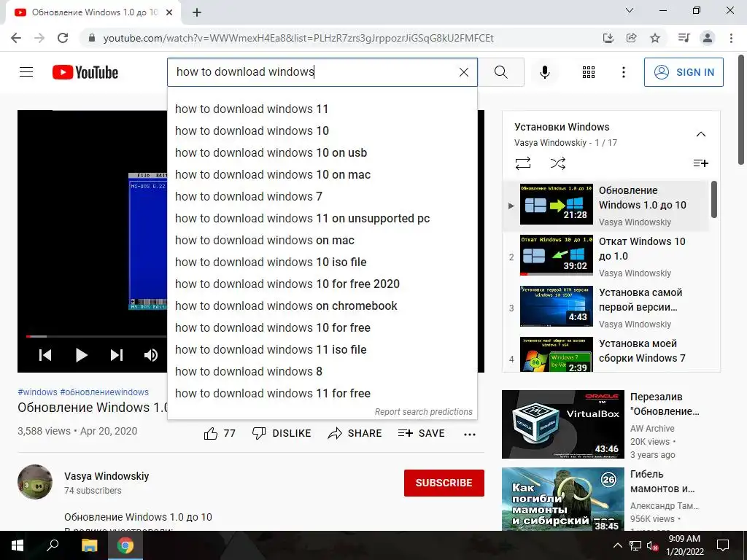The width and height of the screenshot is (747, 560).
Task: Open the Windows Start menu
Action: pos(18,545)
